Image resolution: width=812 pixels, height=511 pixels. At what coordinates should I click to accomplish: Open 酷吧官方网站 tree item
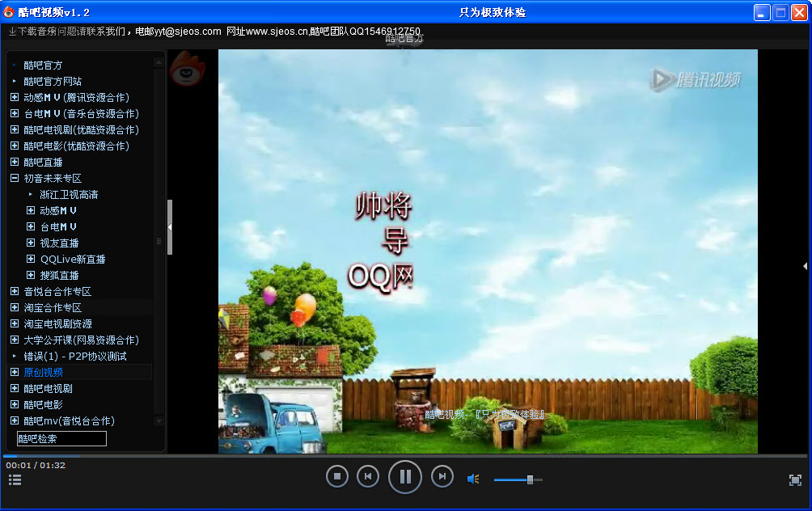(x=53, y=82)
